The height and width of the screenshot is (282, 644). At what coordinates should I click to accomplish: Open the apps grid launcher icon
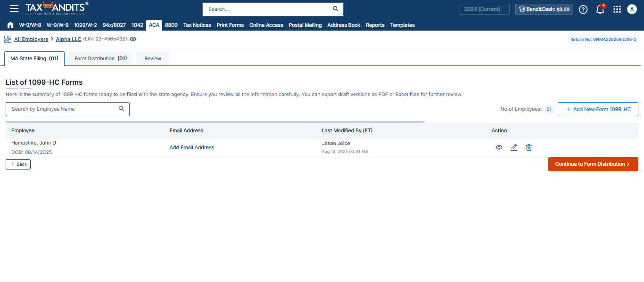(x=617, y=9)
